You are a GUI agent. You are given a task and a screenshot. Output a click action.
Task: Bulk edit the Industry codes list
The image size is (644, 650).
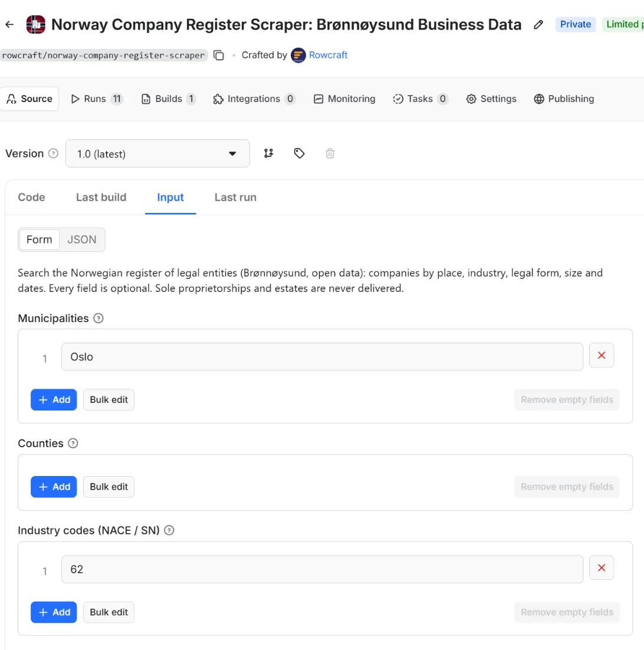coord(109,612)
